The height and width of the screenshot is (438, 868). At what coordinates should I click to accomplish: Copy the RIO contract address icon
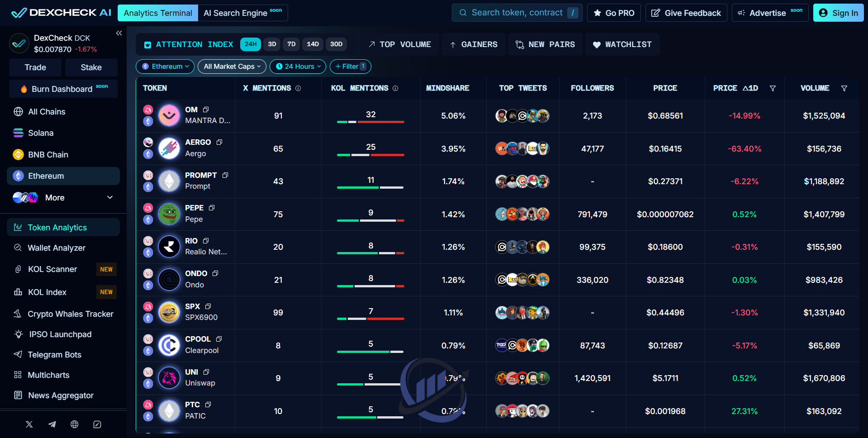206,241
